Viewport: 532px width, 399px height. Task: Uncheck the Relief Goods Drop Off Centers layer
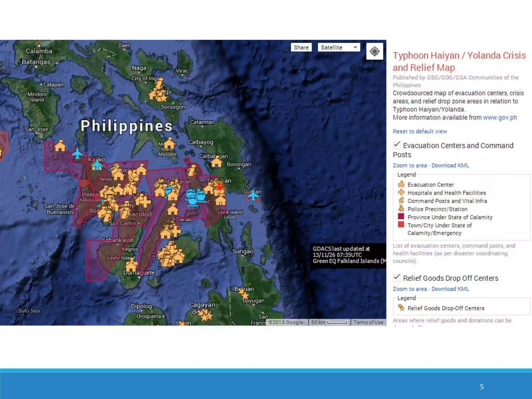pyautogui.click(x=397, y=277)
